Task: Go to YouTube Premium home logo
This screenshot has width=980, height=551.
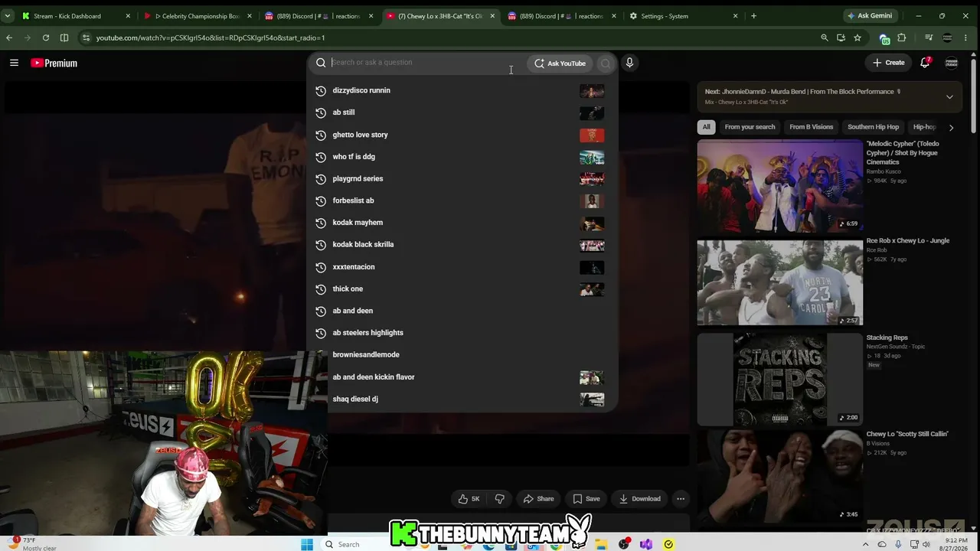Action: pos(54,63)
